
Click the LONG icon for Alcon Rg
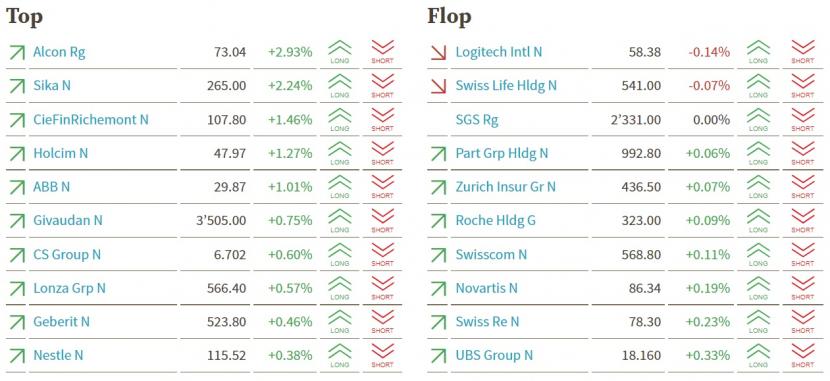(339, 52)
